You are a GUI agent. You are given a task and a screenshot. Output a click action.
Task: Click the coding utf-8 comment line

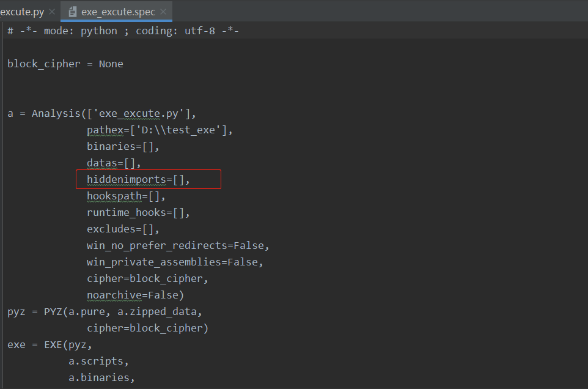point(123,31)
